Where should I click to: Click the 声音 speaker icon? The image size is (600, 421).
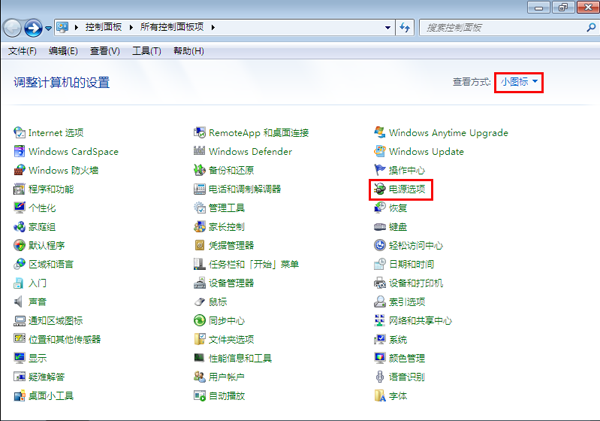click(x=20, y=301)
